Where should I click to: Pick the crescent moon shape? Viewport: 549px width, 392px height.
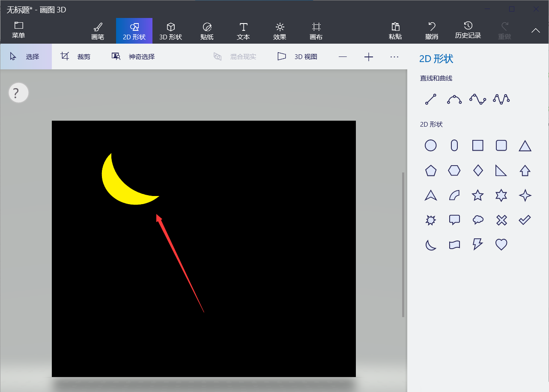pos(431,245)
